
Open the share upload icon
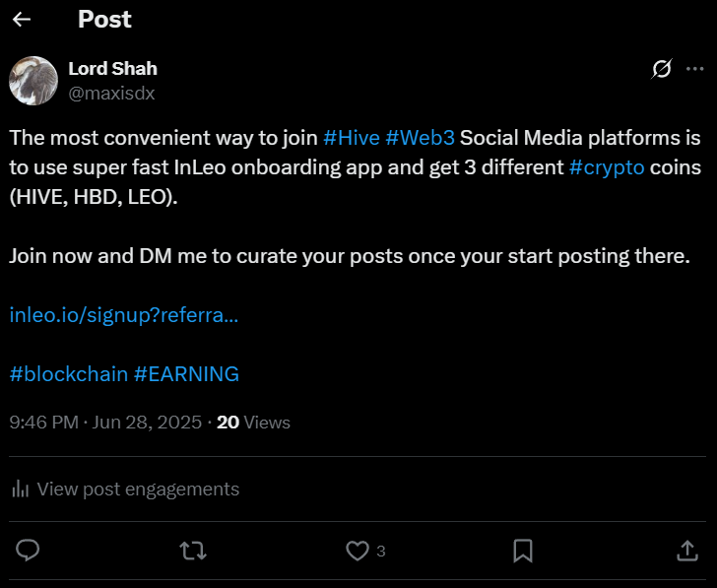pyautogui.click(x=687, y=550)
